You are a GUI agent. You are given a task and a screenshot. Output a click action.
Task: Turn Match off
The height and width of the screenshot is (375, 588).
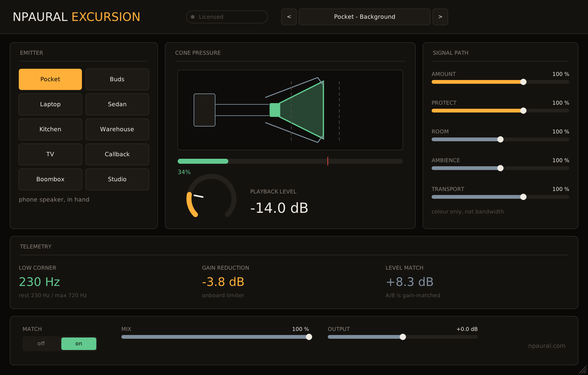coord(41,344)
